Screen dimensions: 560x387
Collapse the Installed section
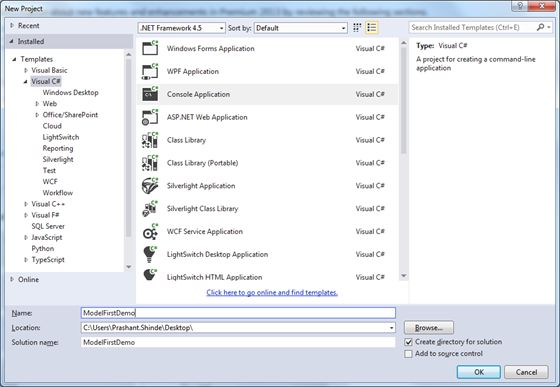click(11, 41)
